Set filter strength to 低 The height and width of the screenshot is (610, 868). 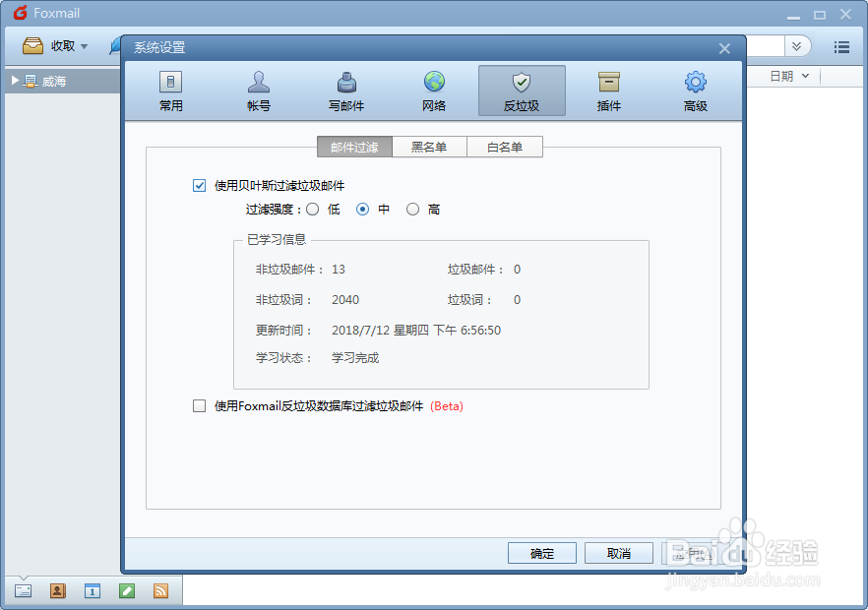pyautogui.click(x=313, y=210)
